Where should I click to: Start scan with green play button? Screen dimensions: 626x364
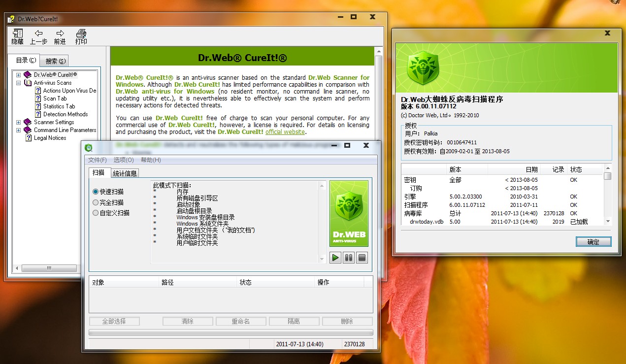(x=335, y=257)
